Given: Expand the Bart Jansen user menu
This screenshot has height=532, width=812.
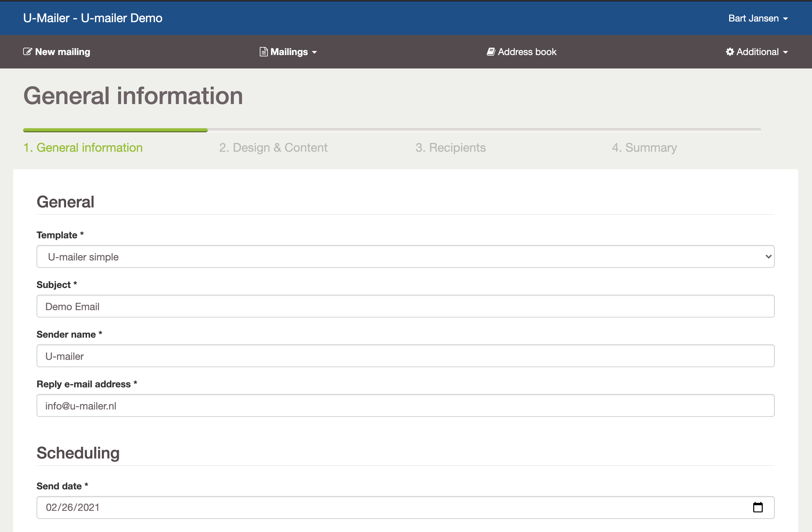Looking at the screenshot, I should click(x=758, y=18).
